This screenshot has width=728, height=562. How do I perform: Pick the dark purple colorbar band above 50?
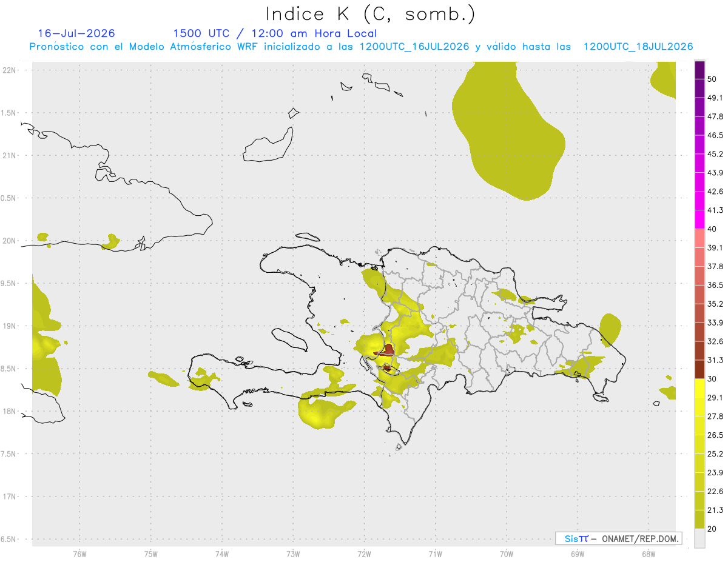point(699,70)
